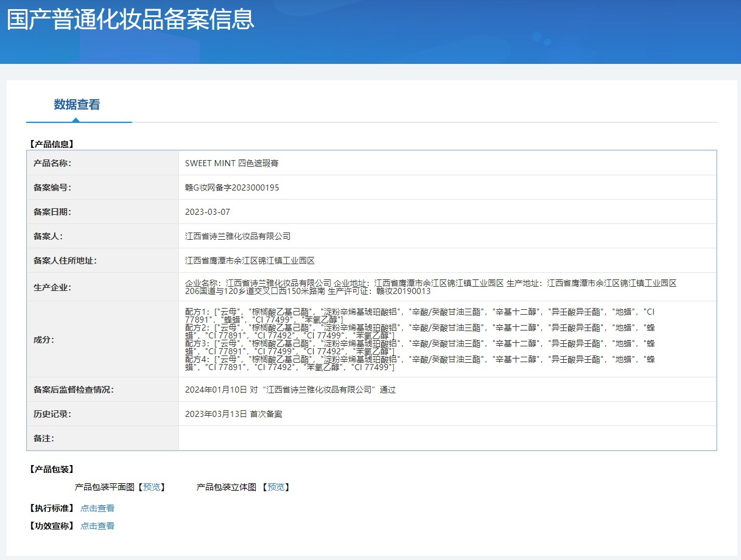Click 产品包装平面图 label
The width and height of the screenshot is (741, 560).
pos(104,487)
